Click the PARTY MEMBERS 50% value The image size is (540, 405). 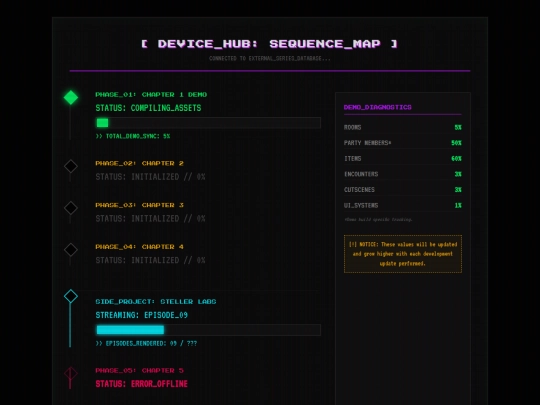coord(456,143)
